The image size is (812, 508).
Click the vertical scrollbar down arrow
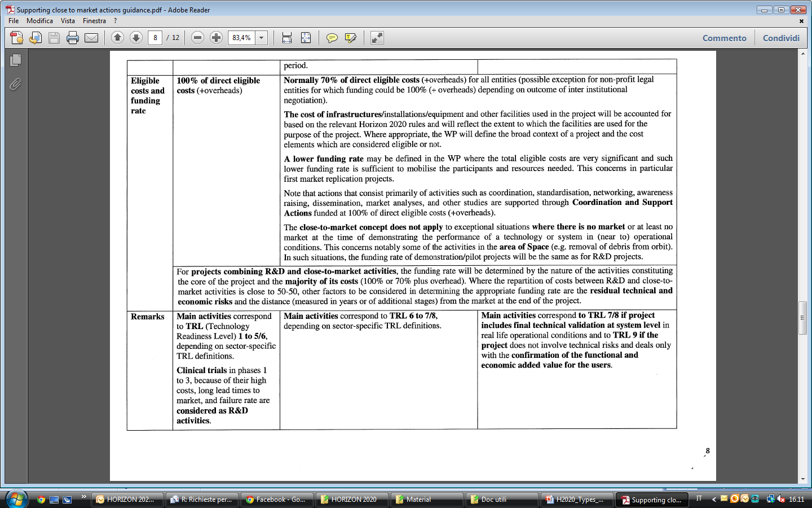pyautogui.click(x=803, y=479)
